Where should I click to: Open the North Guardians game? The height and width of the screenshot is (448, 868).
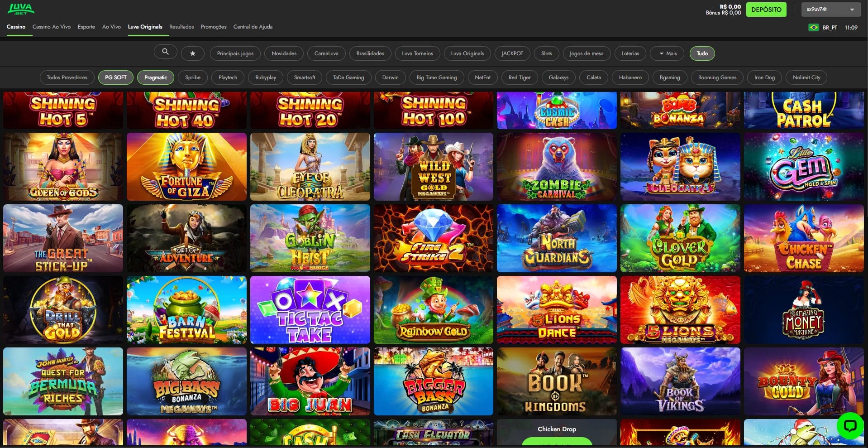pyautogui.click(x=557, y=238)
